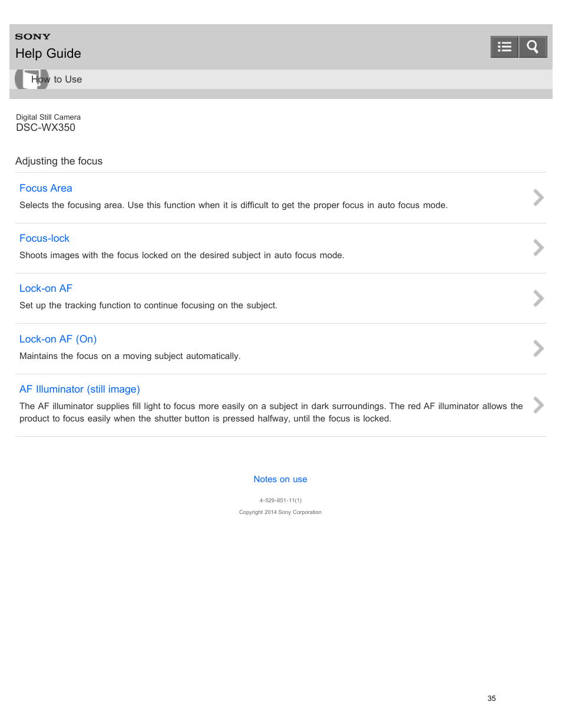Image resolution: width=562 pixels, height=728 pixels.
Task: Click the Adjusting the focus heading
Action: (x=59, y=161)
